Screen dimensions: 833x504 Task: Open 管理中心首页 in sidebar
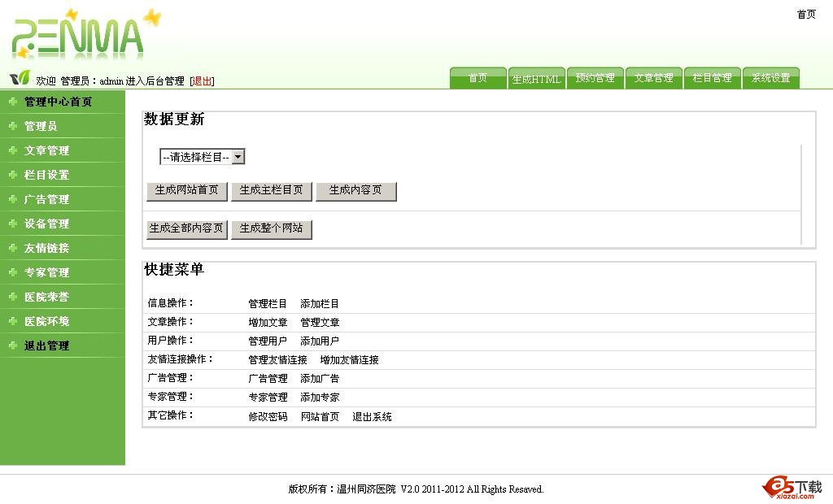coord(58,102)
